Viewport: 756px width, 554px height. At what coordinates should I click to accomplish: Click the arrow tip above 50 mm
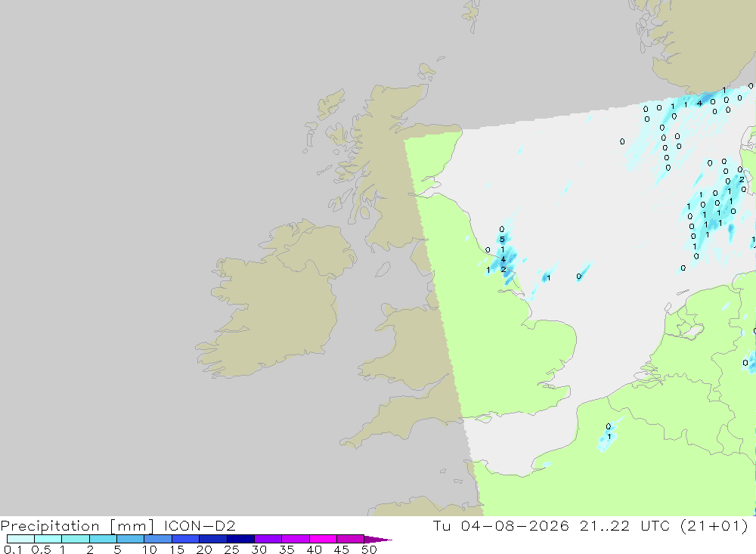[x=378, y=539]
